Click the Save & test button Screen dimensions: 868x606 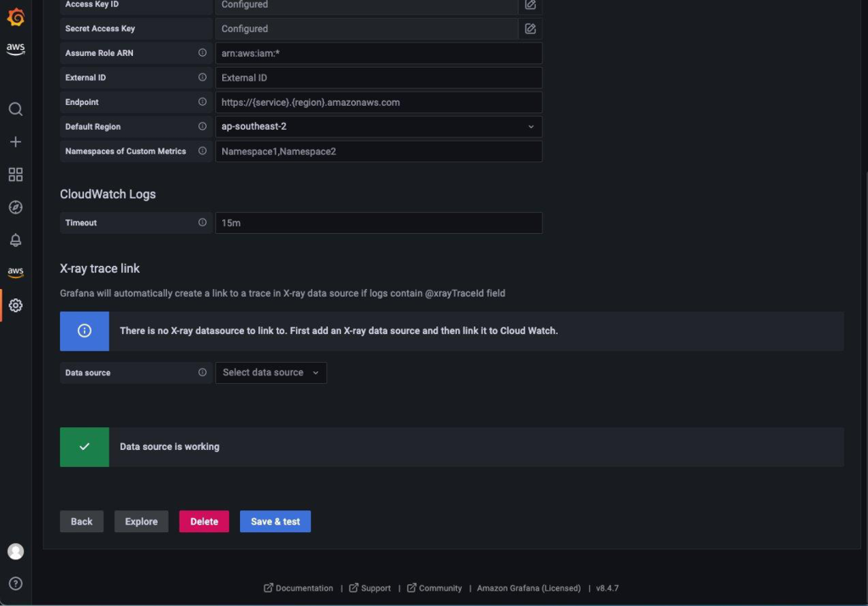click(275, 521)
